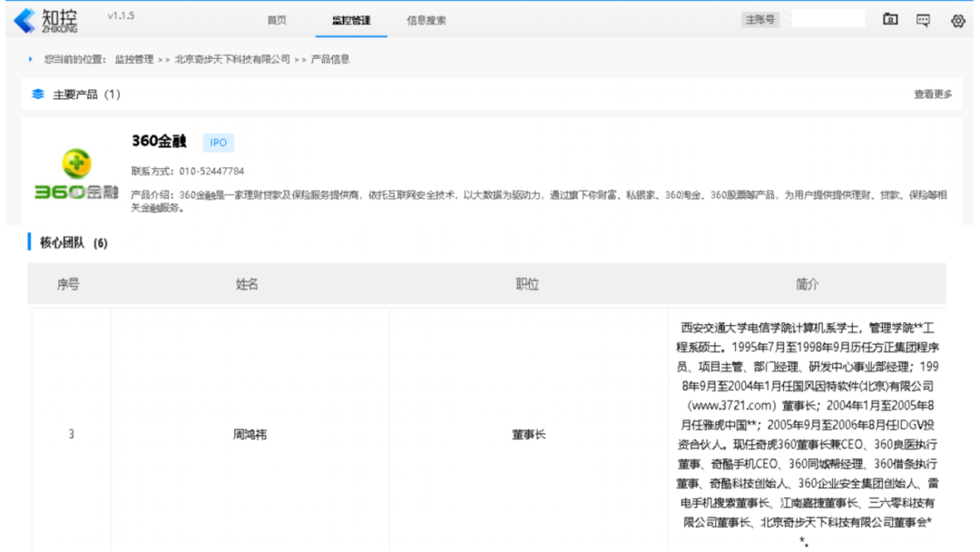The image size is (980, 552).
Task: Switch to the 首页 tab
Action: click(277, 20)
